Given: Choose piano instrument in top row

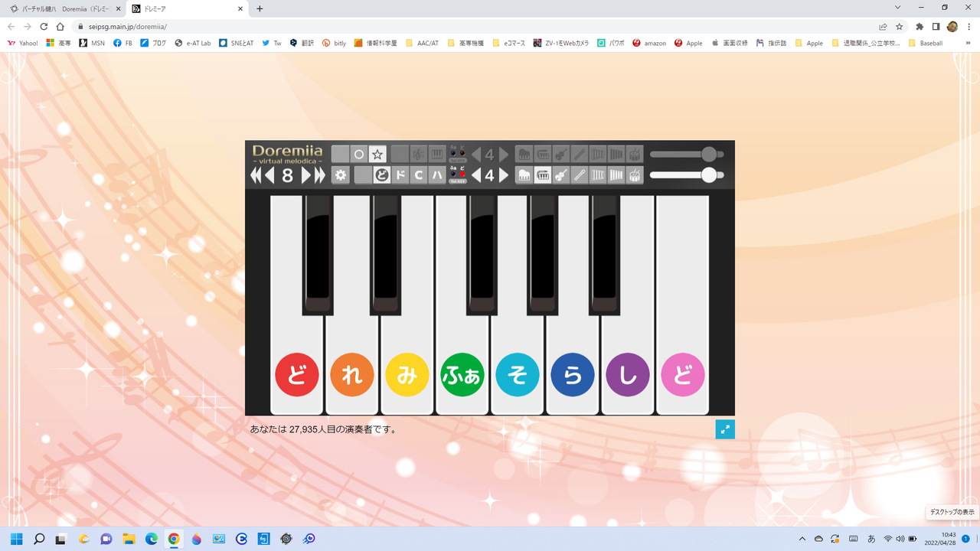Looking at the screenshot, I should point(524,155).
